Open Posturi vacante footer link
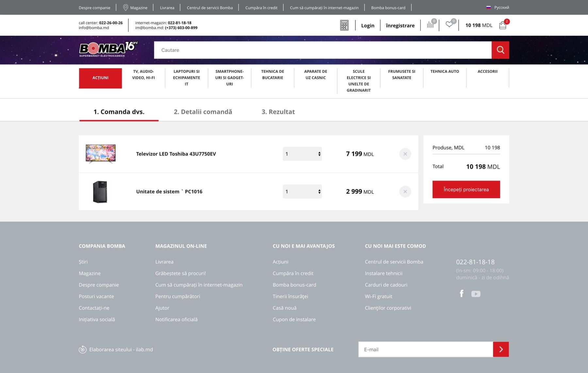The width and height of the screenshot is (588, 373). (x=96, y=296)
